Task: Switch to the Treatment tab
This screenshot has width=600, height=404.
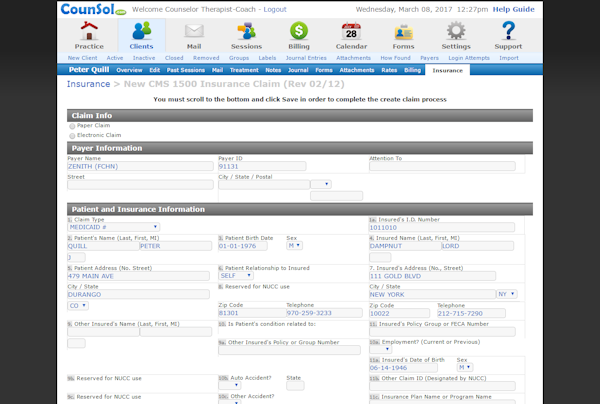Action: point(244,71)
